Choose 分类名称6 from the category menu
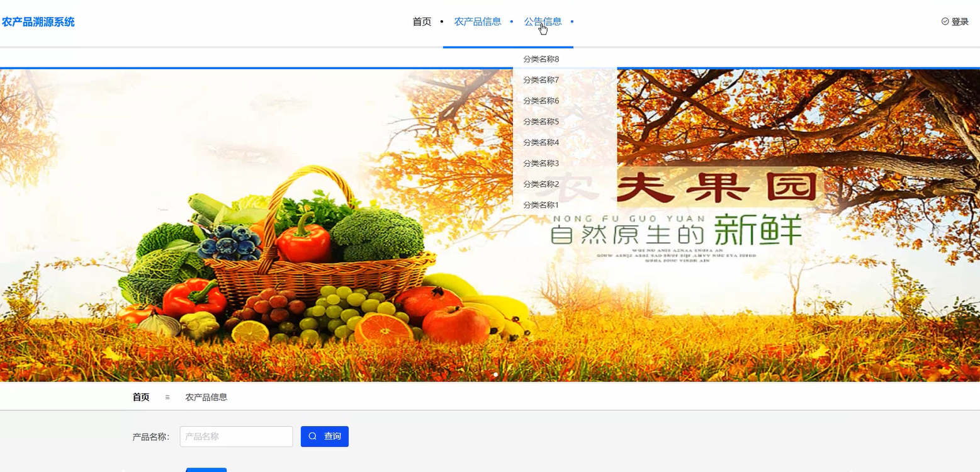Screen dimensions: 980x472 click(x=541, y=100)
